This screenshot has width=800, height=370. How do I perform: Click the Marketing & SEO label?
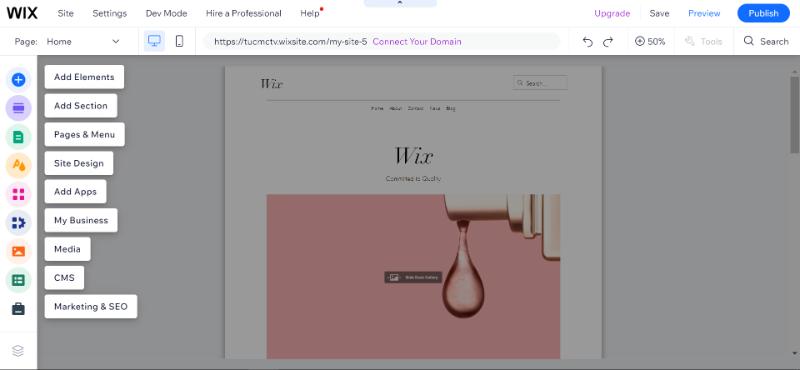point(91,307)
